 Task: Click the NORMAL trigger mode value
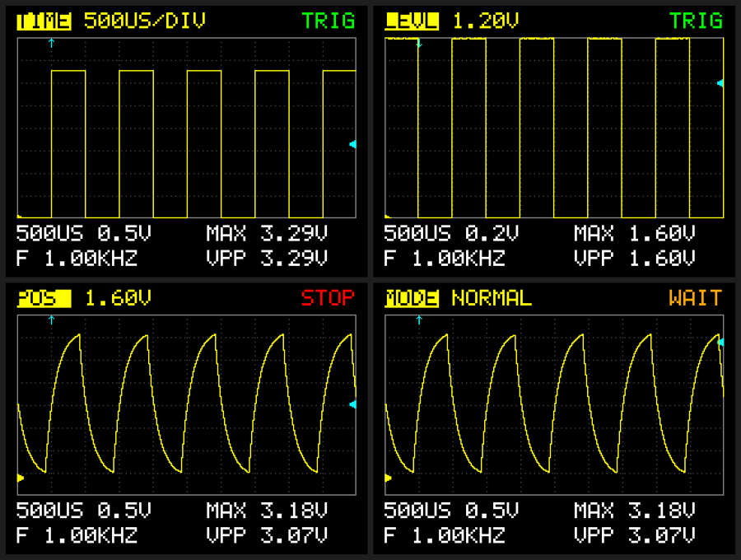tap(492, 298)
